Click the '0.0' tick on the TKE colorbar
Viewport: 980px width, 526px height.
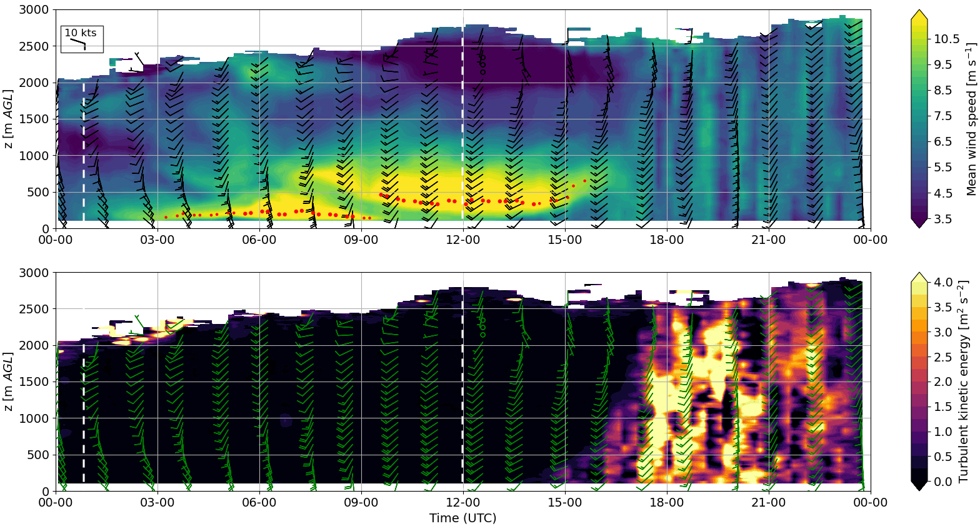(x=943, y=482)
